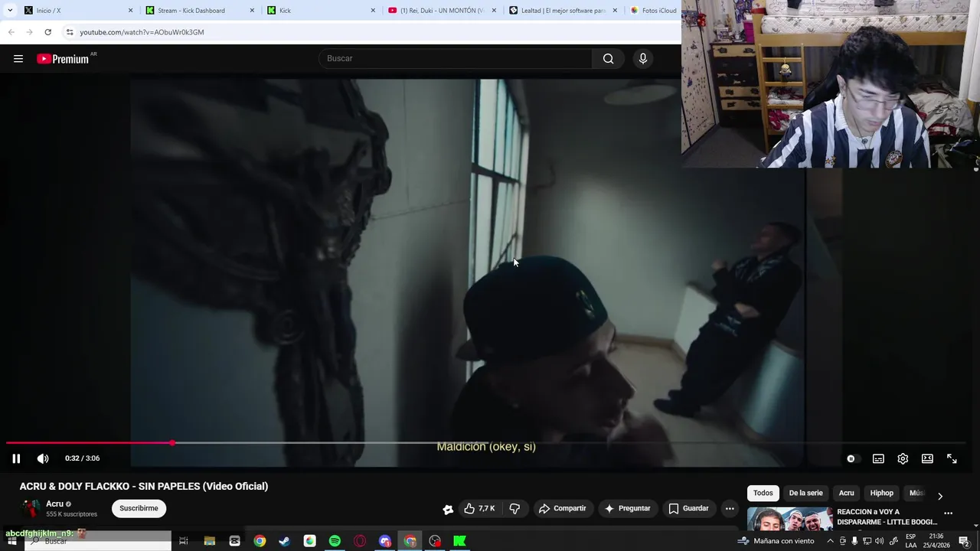Open weather widget Mañana con viento

point(776,541)
